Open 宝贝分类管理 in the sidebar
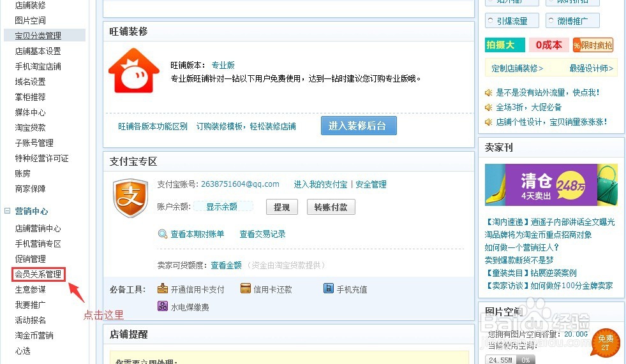The image size is (626, 364). [x=38, y=36]
